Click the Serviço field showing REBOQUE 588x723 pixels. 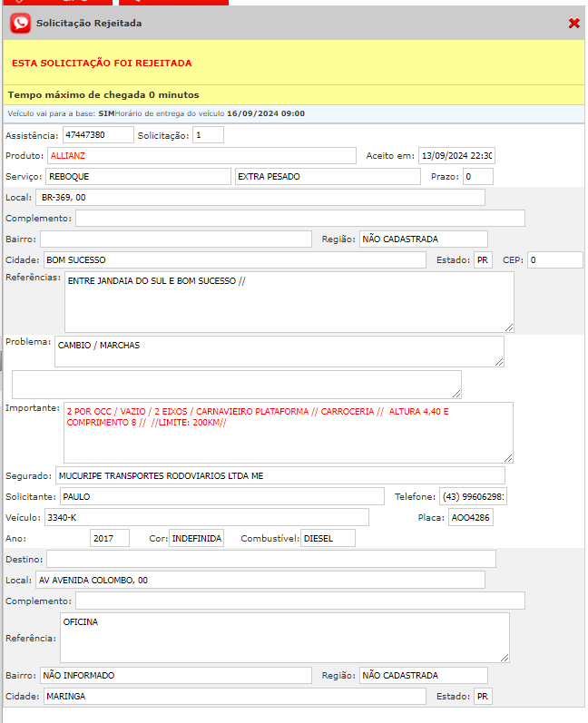click(x=138, y=176)
